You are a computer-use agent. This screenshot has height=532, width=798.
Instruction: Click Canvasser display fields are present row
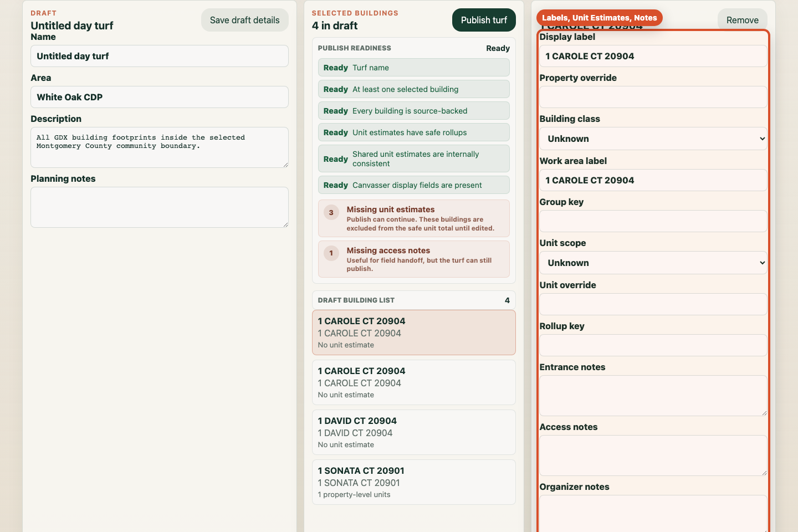click(414, 185)
